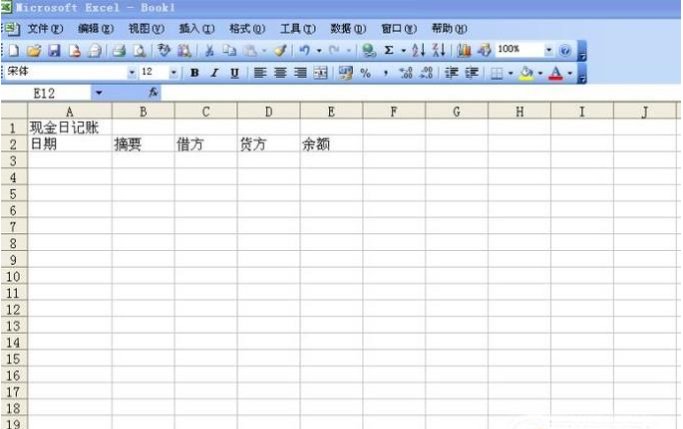
Task: Open the 插入 menu
Action: (x=197, y=29)
